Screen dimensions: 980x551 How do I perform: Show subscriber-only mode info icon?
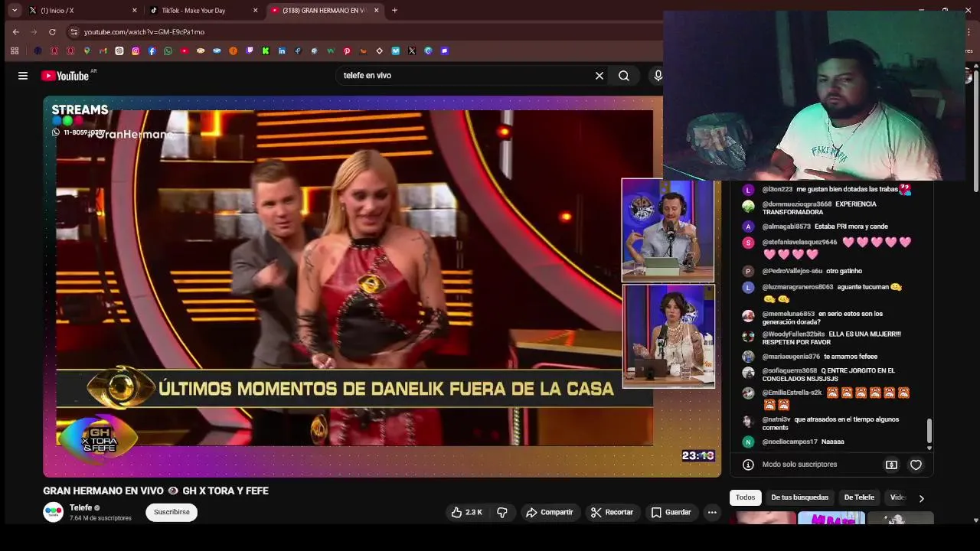tap(748, 465)
